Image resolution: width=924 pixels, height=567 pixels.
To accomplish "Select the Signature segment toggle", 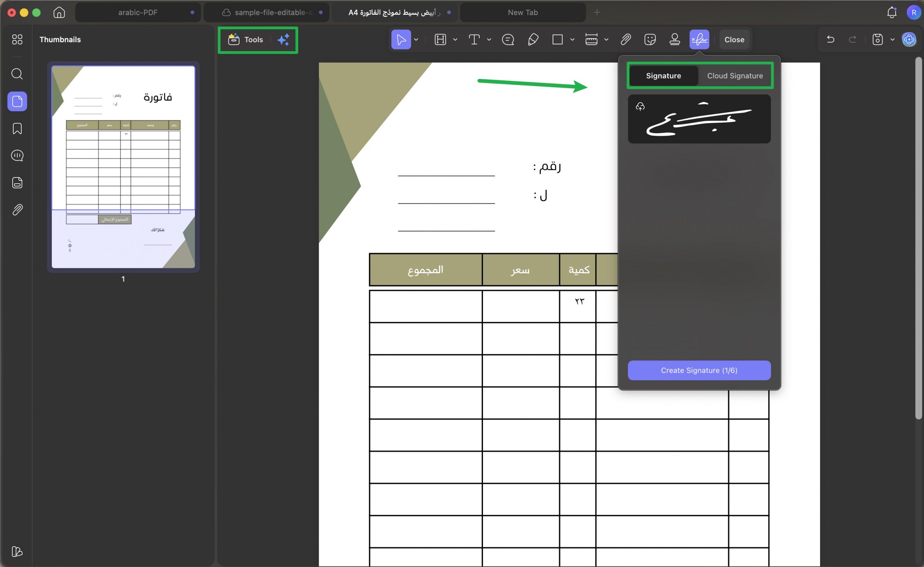I will point(663,76).
